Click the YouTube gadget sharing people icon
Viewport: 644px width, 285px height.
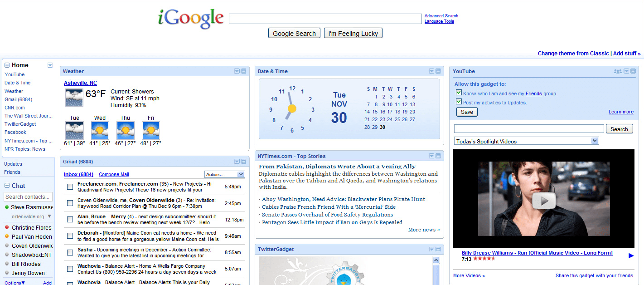tap(618, 71)
